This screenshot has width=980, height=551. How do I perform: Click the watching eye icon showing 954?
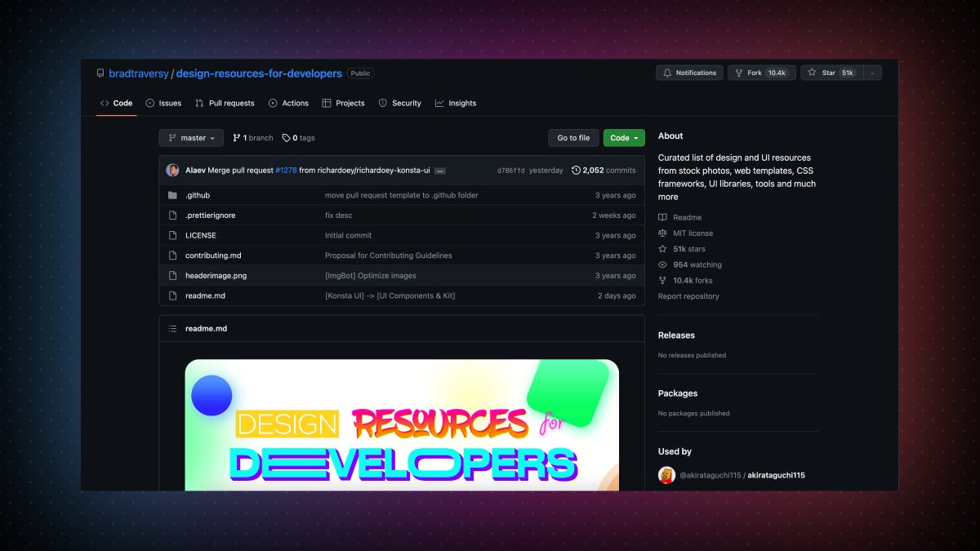[663, 264]
